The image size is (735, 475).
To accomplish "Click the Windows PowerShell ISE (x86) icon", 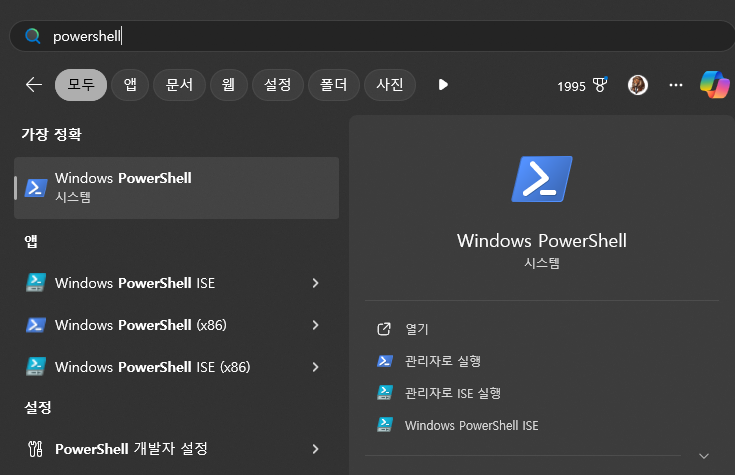I will [x=36, y=367].
